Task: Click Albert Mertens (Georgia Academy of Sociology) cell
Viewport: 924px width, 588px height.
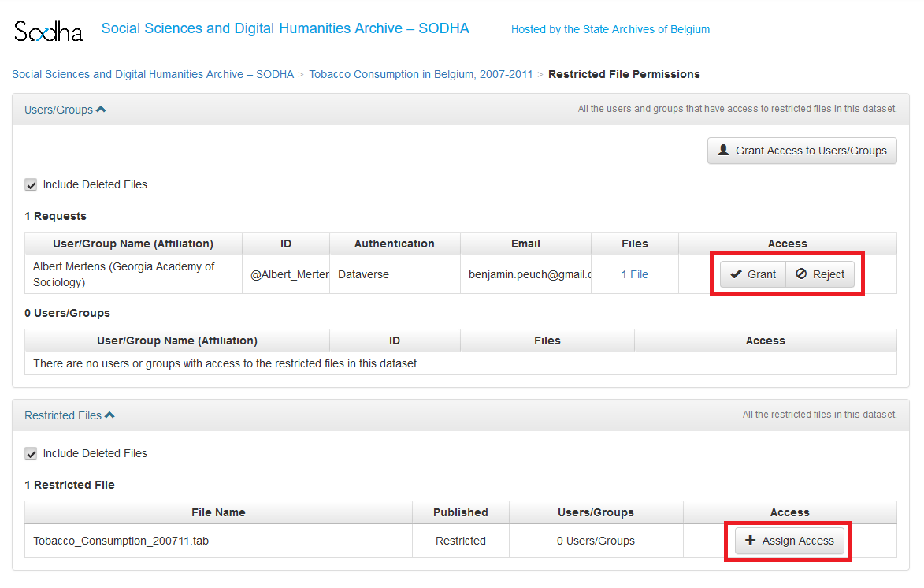Action: (133, 274)
